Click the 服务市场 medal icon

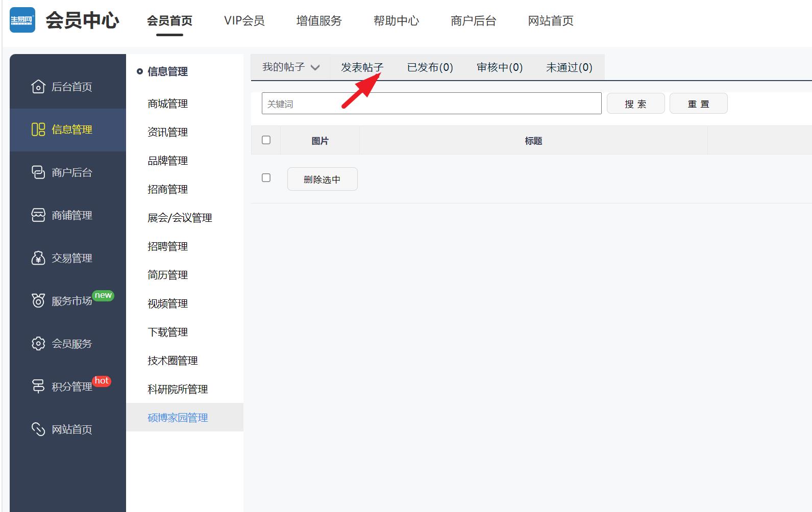38,301
